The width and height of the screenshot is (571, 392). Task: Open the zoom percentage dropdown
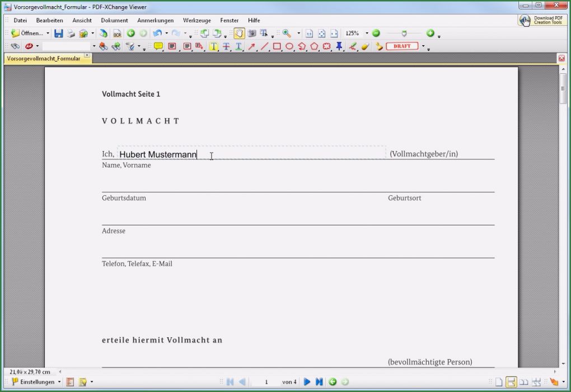[x=367, y=34]
